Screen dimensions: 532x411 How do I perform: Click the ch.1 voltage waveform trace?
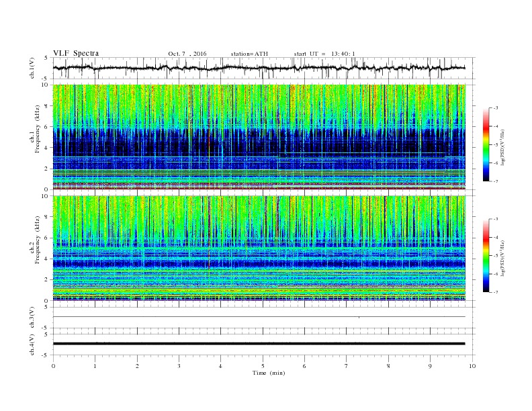pos(259,68)
